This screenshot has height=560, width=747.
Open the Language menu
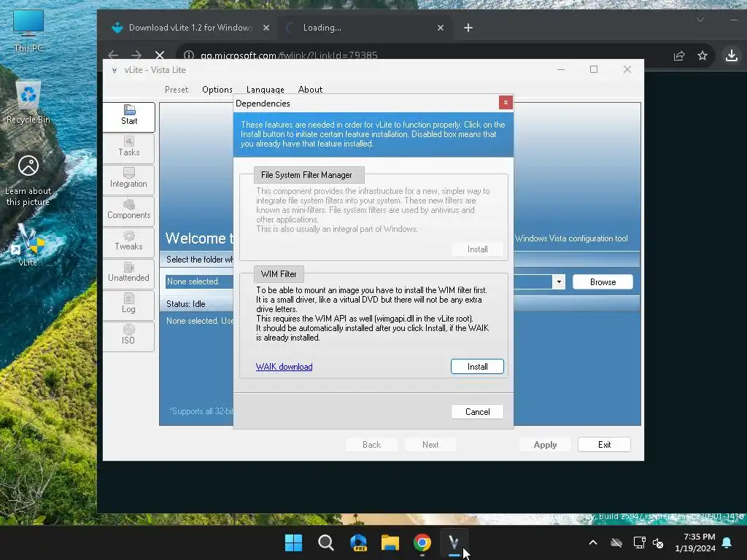(266, 90)
